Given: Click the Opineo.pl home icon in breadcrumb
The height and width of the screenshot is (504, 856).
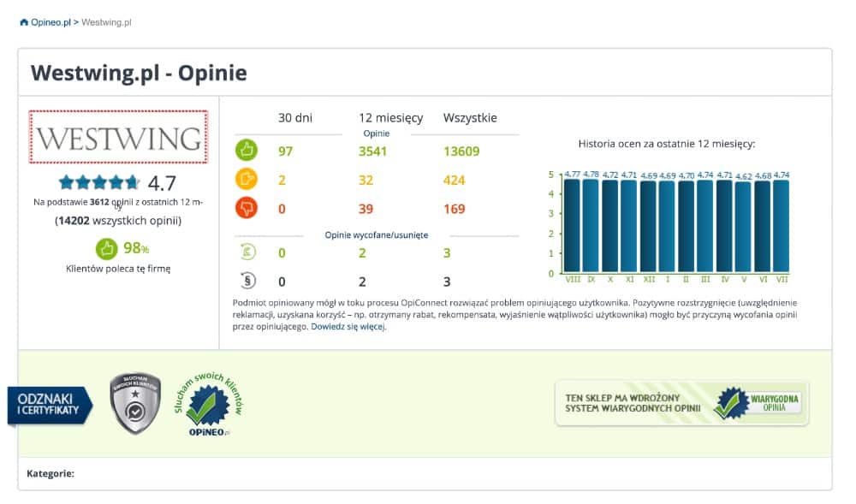Looking at the screenshot, I should click(x=23, y=22).
